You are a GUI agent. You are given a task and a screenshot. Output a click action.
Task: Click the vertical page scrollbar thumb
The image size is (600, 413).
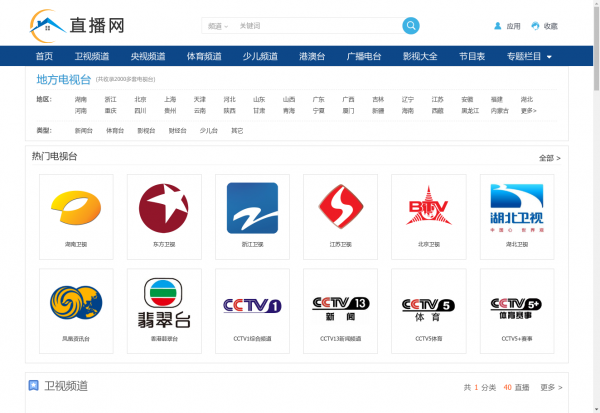(597, 48)
